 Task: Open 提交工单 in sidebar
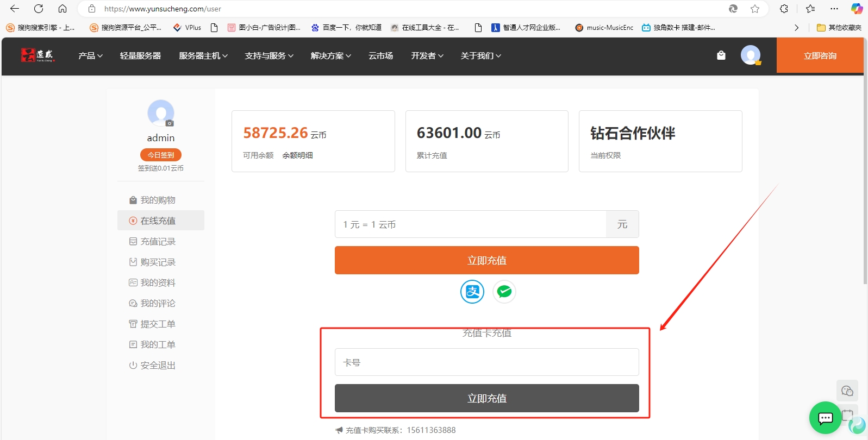158,324
